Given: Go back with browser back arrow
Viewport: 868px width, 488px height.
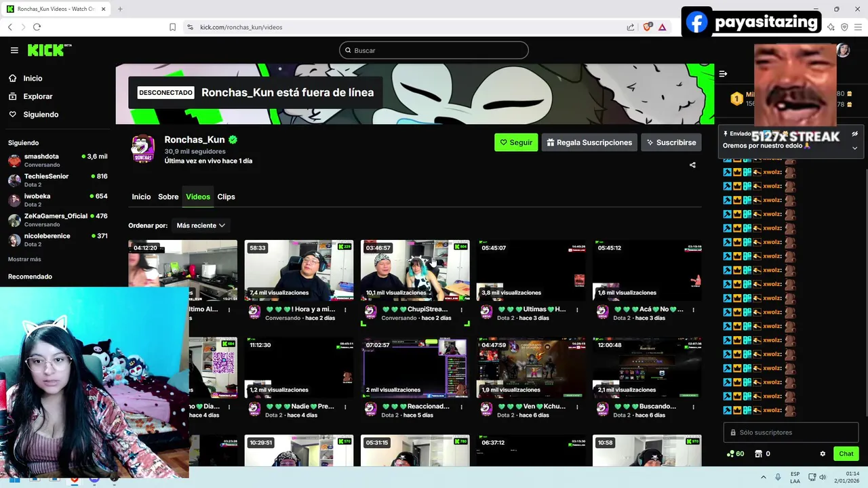Looking at the screenshot, I should point(9,27).
